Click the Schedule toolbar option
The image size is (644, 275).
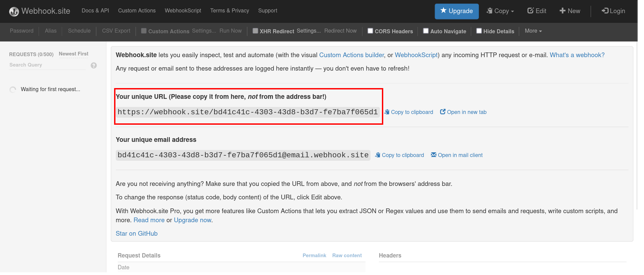(x=79, y=31)
